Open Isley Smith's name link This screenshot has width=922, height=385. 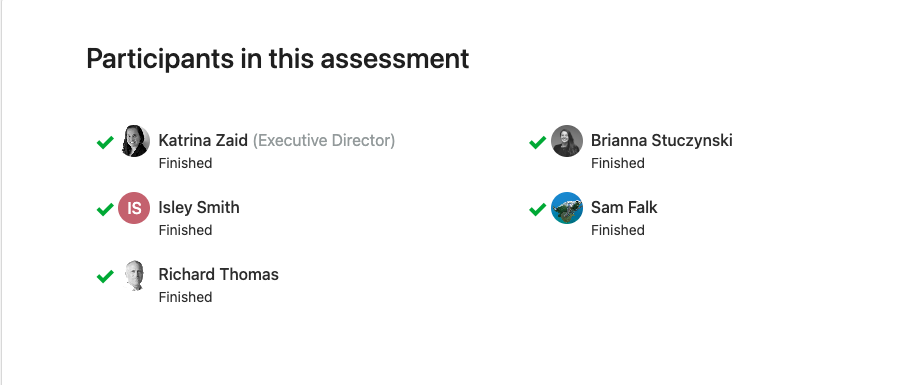[199, 207]
